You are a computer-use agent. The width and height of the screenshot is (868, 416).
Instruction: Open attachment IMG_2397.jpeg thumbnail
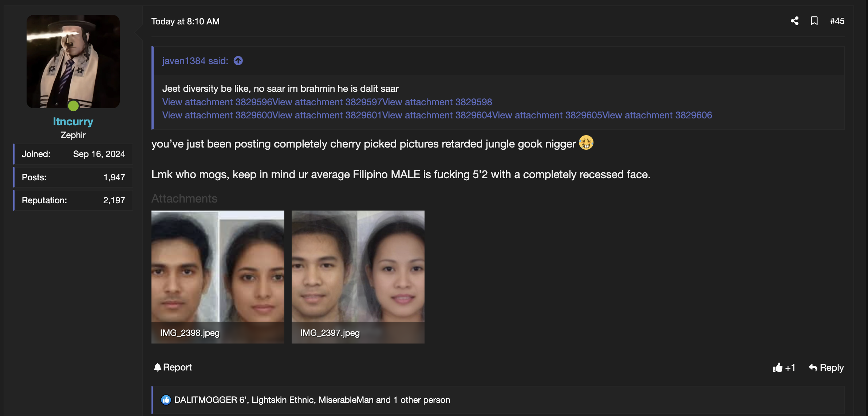(x=358, y=277)
